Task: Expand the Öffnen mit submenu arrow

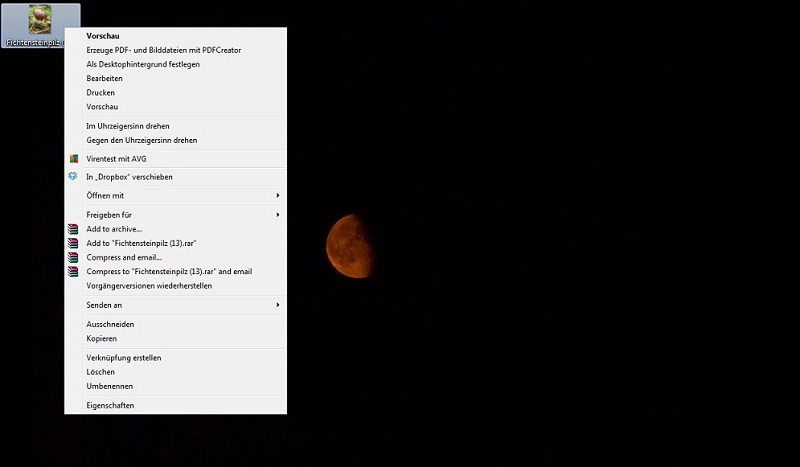Action: point(277,196)
